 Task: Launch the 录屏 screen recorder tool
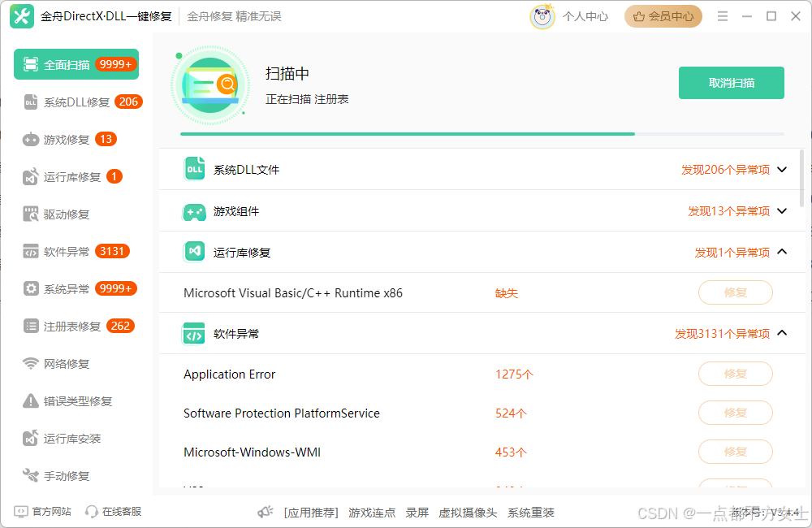[417, 513]
